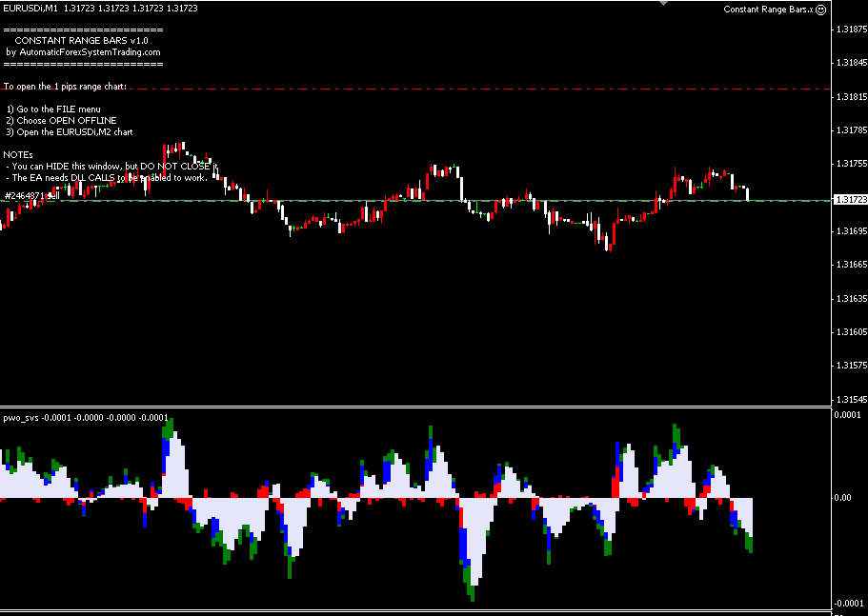This screenshot has height=616, width=868.
Task: Click the 'EA needs DLL CALLS' note line
Action: [107, 178]
